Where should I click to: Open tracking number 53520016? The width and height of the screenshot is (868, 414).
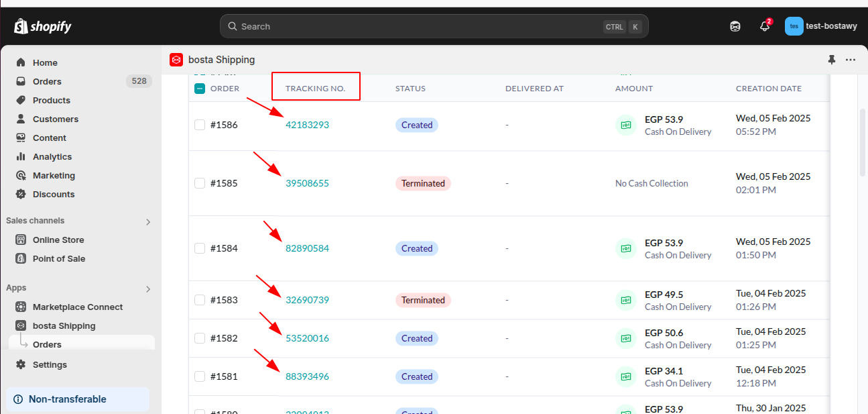[307, 338]
